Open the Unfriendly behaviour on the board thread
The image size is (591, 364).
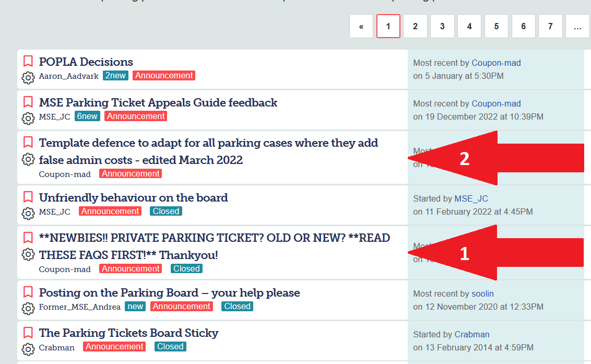click(134, 197)
